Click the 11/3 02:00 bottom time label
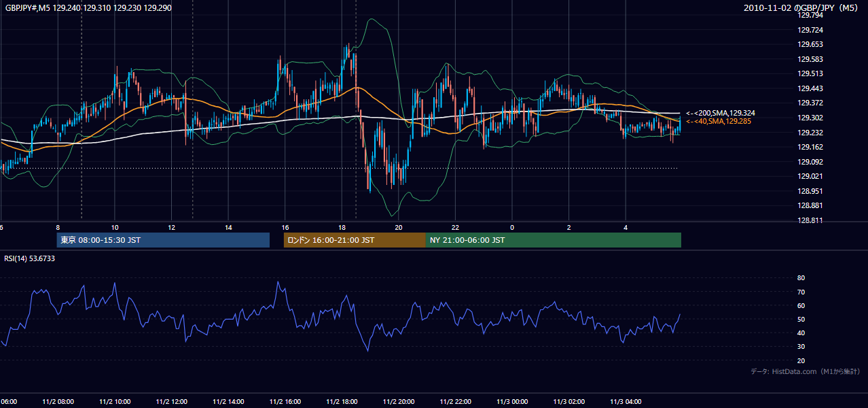 [x=569, y=402]
